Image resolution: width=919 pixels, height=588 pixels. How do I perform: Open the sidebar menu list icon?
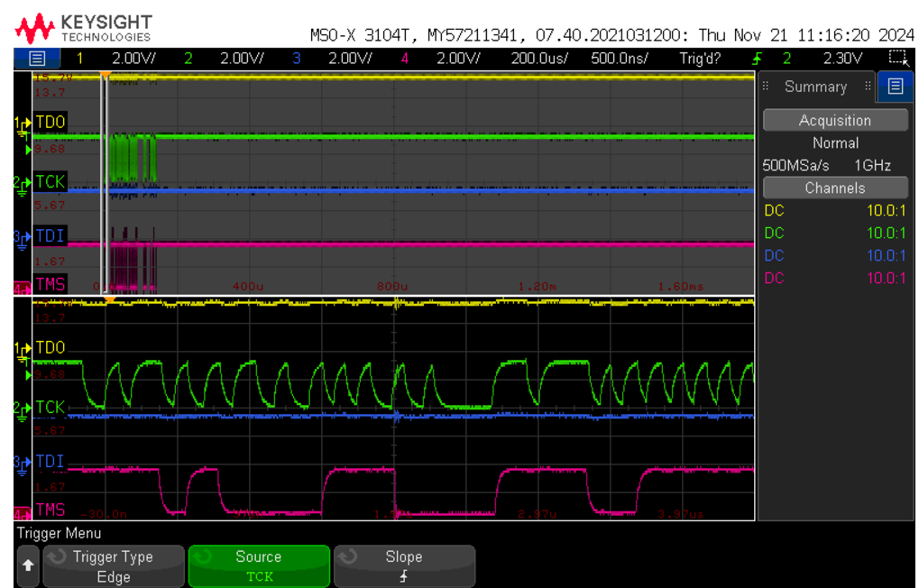tap(895, 87)
